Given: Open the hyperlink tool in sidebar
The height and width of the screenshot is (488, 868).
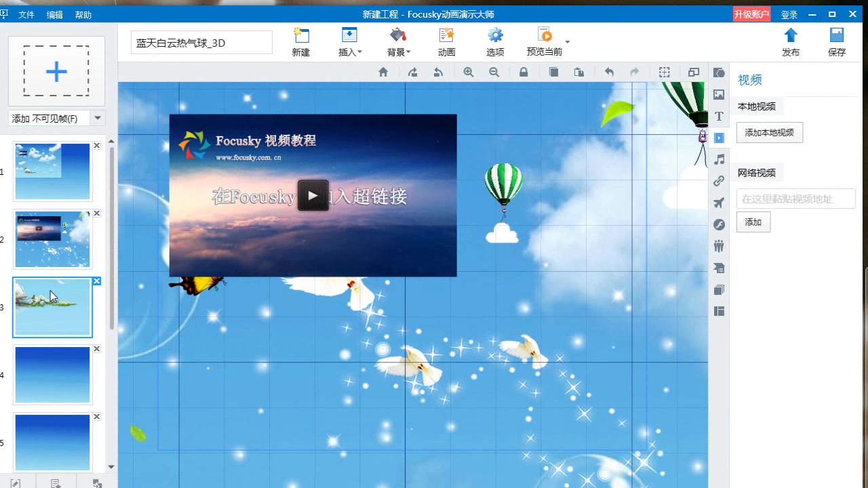Looking at the screenshot, I should (719, 181).
